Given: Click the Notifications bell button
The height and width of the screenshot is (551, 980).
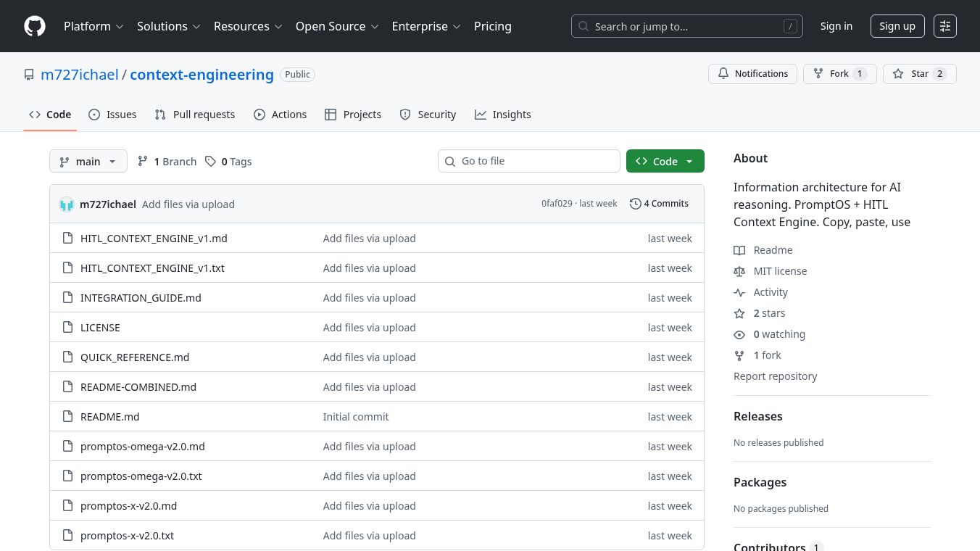Looking at the screenshot, I should [x=752, y=74].
